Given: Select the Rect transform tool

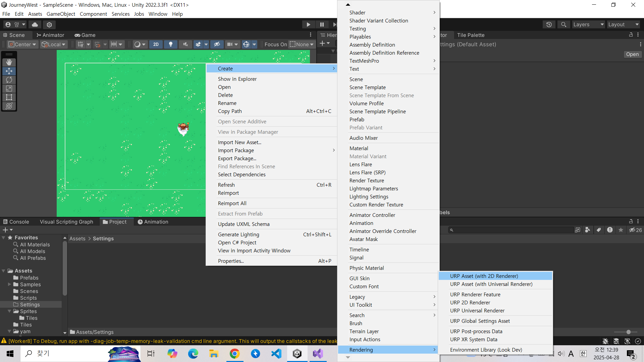Looking at the screenshot, I should point(9,97).
